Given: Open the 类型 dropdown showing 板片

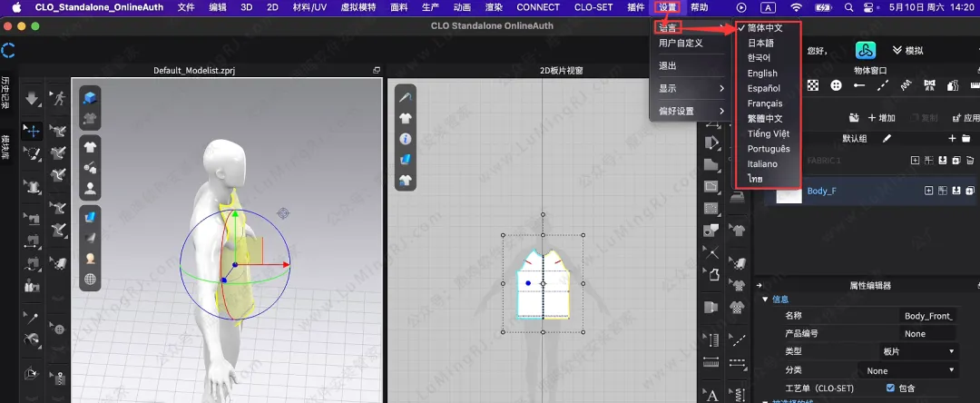Looking at the screenshot, I should 918,352.
